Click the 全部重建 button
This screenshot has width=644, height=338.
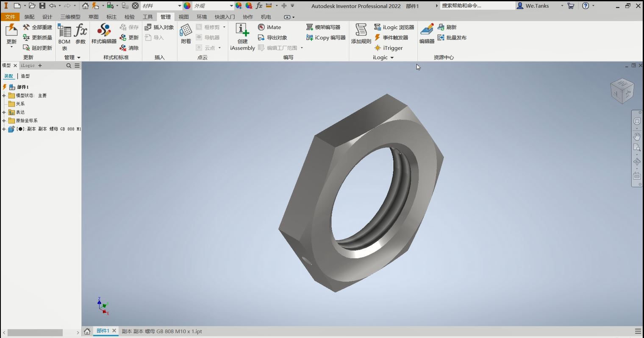pyautogui.click(x=39, y=27)
